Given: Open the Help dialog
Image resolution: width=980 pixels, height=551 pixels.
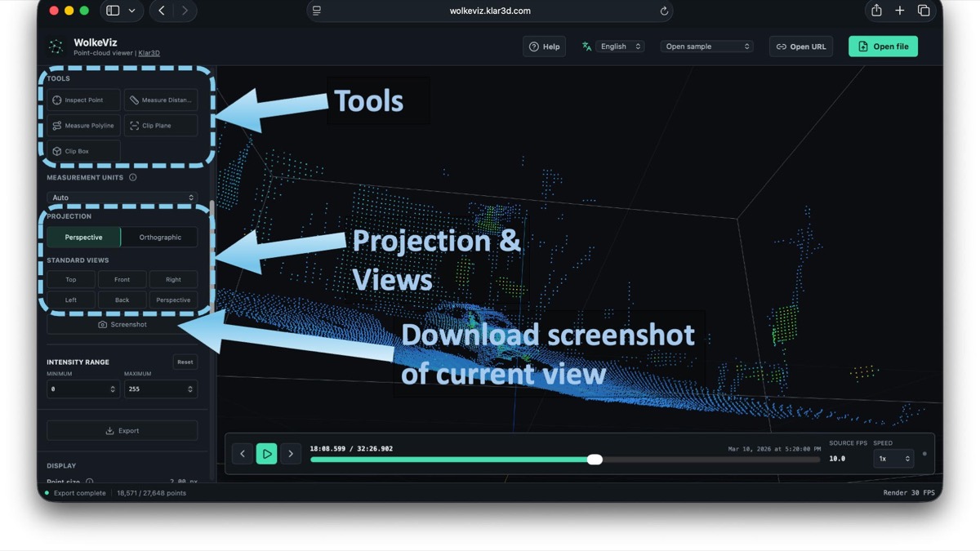Looking at the screenshot, I should tap(544, 47).
